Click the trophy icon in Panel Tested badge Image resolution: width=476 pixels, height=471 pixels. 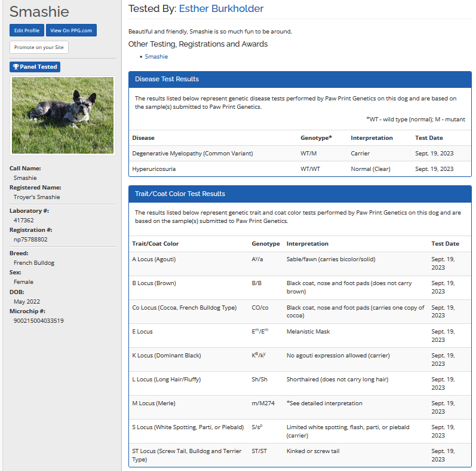pyautogui.click(x=16, y=67)
